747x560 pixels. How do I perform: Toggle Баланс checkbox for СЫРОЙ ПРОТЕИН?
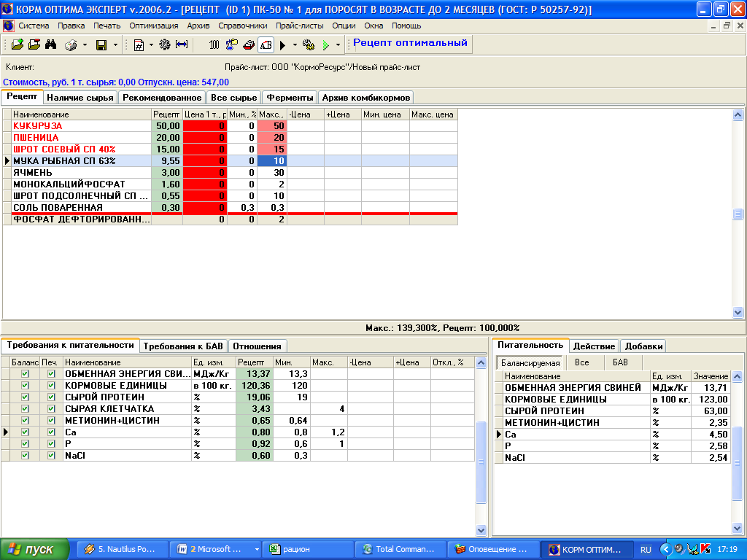pyautogui.click(x=25, y=397)
